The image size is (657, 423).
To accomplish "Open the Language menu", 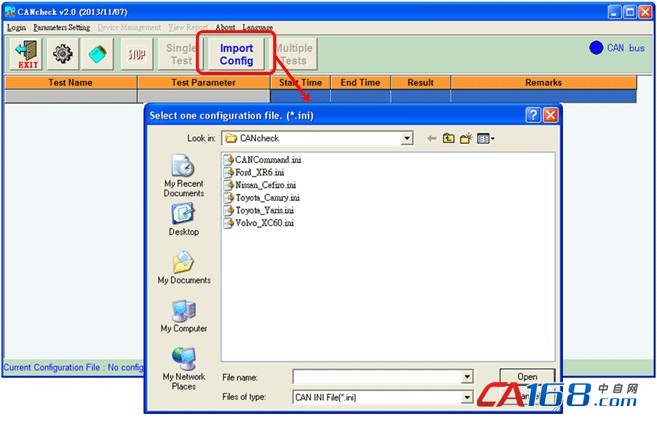I will [x=259, y=27].
